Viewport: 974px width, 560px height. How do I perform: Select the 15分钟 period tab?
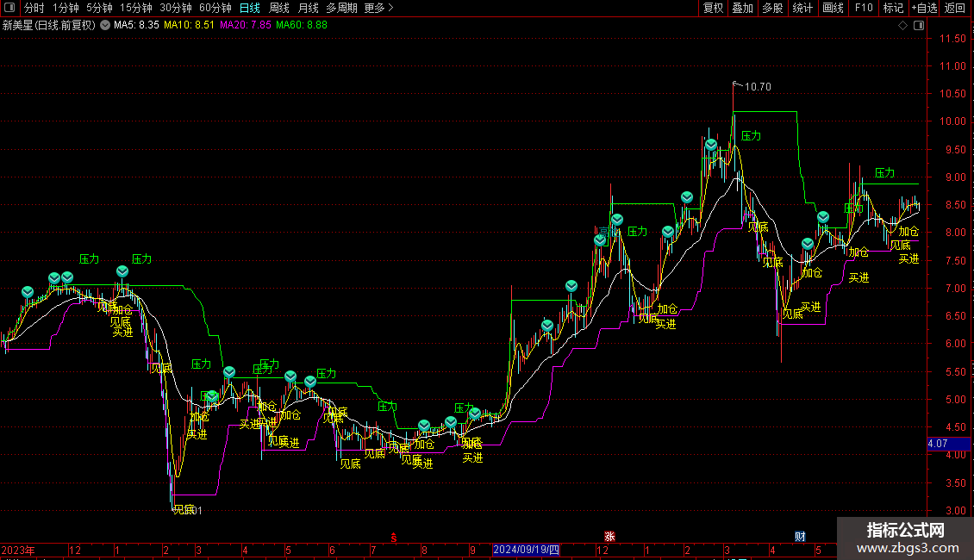[136, 8]
